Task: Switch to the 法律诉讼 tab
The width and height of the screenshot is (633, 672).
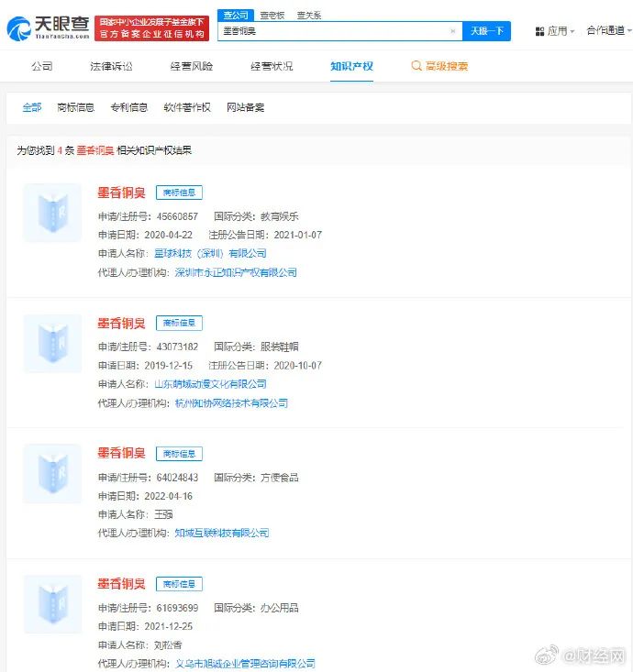Action: coord(112,66)
